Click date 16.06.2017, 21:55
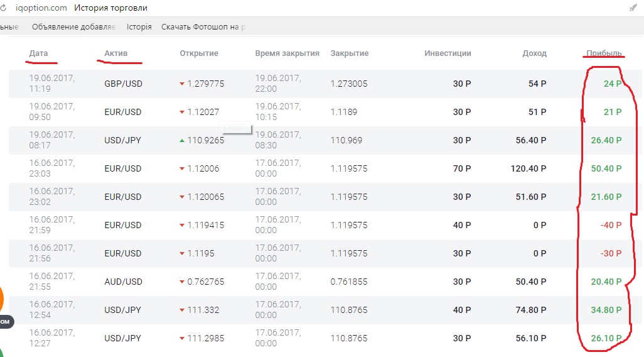The image size is (644, 357). pyautogui.click(x=51, y=282)
